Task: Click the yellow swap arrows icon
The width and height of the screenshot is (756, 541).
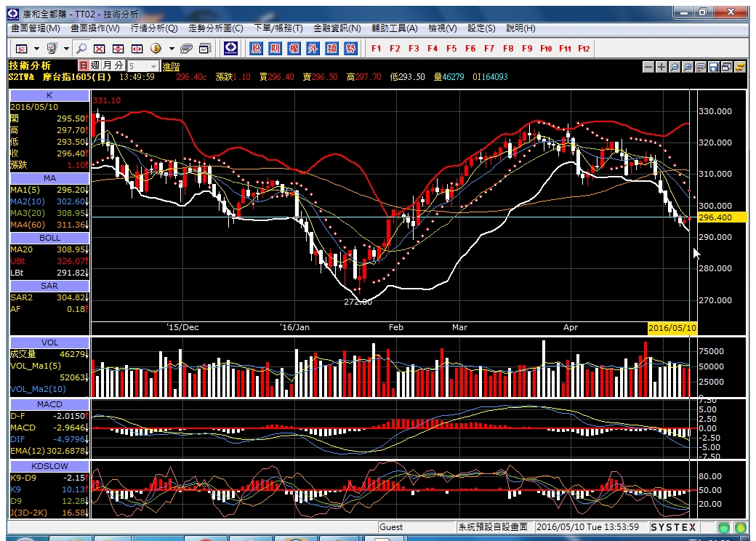Action: tap(739, 67)
